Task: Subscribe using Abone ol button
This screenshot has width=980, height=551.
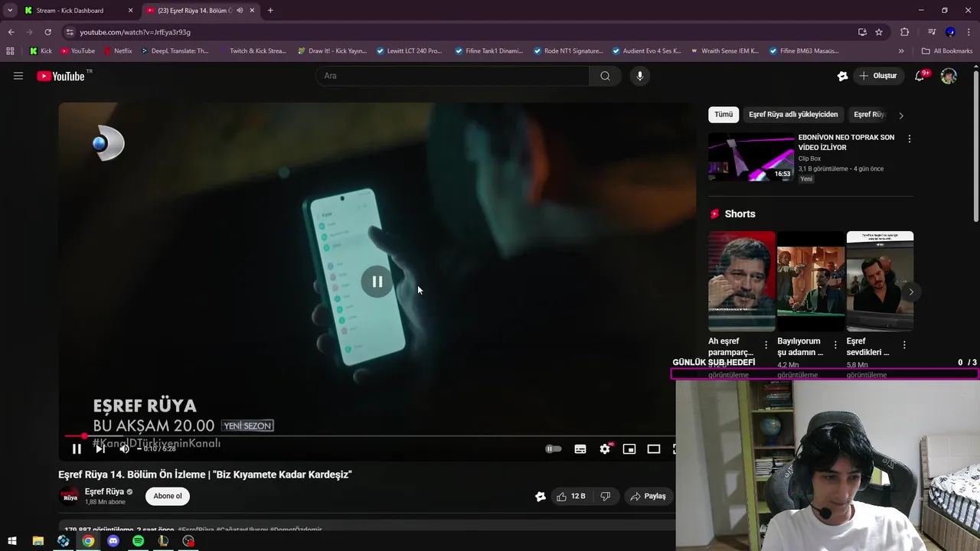Action: click(168, 496)
